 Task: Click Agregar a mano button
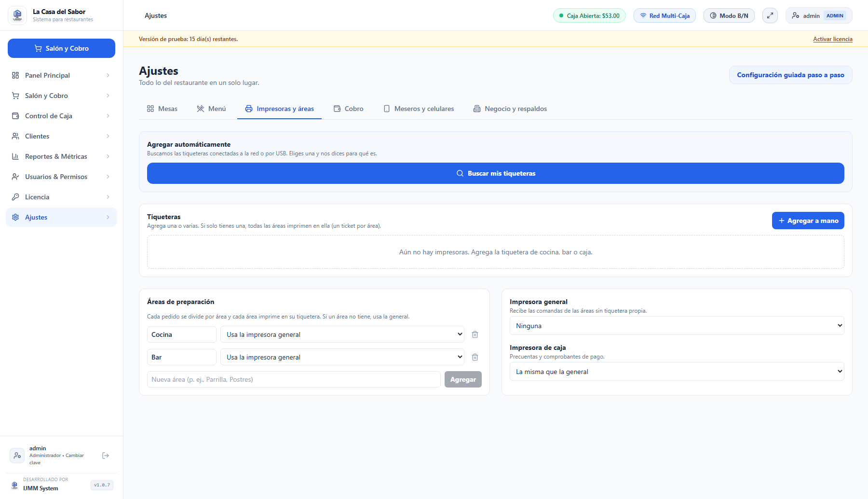[808, 221]
